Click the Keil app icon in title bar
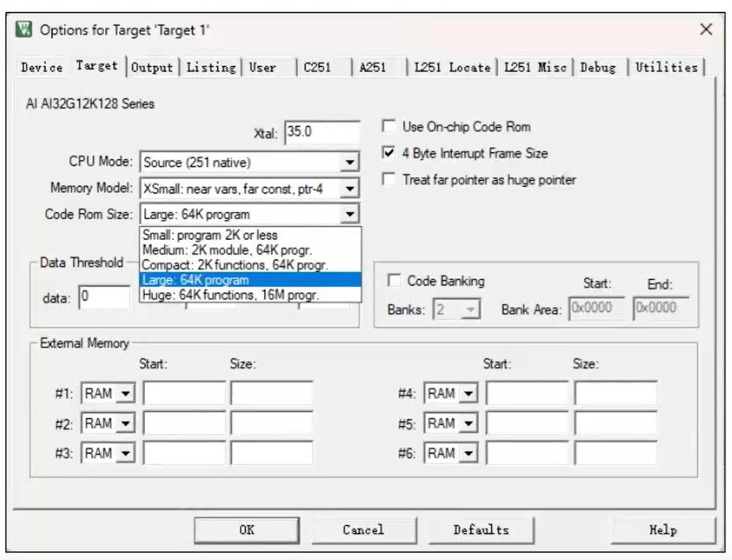 coord(24,30)
